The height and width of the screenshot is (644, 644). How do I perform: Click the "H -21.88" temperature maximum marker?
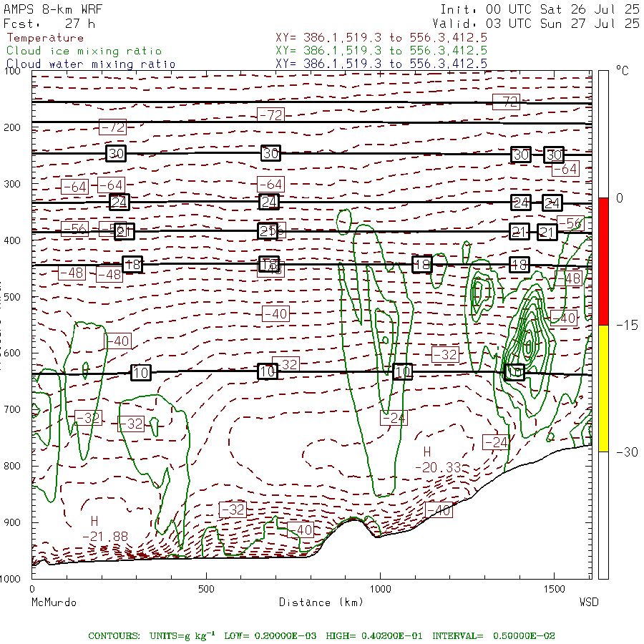tap(104, 529)
